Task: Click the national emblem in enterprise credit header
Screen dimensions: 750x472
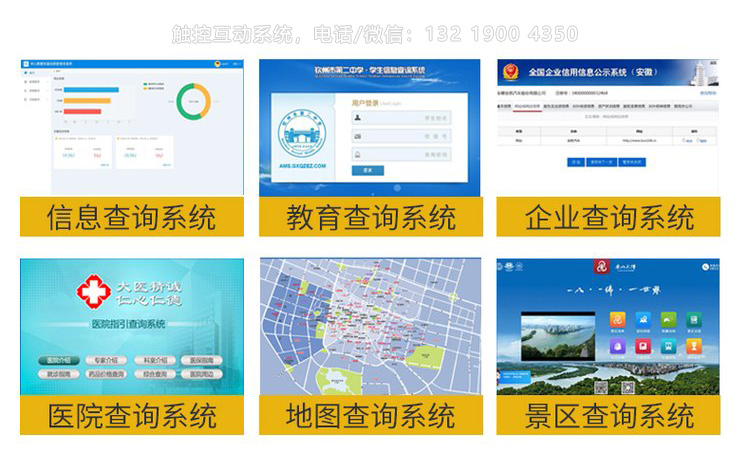Action: pyautogui.click(x=512, y=74)
